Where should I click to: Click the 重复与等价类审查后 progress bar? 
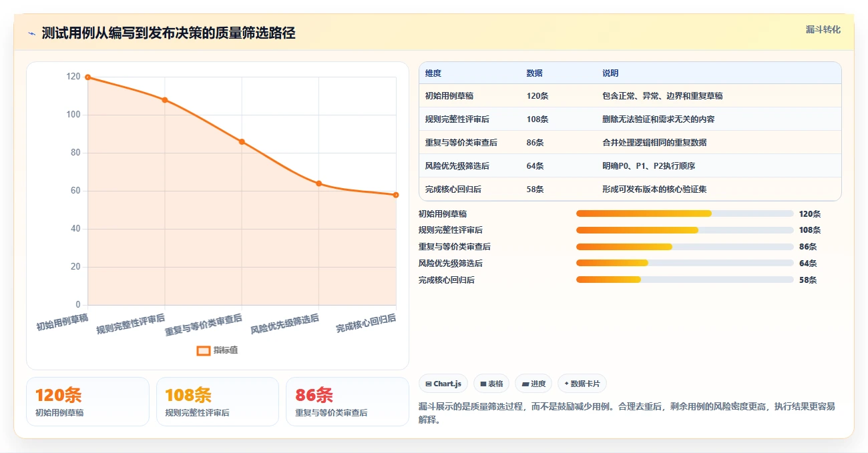[x=685, y=247]
